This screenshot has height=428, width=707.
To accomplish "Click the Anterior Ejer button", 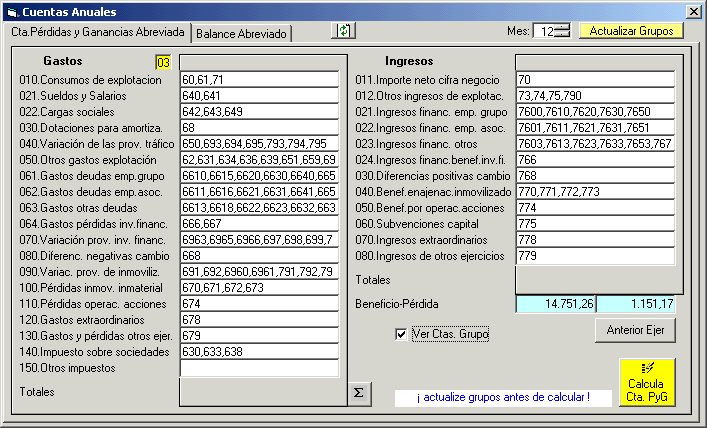I will (636, 329).
